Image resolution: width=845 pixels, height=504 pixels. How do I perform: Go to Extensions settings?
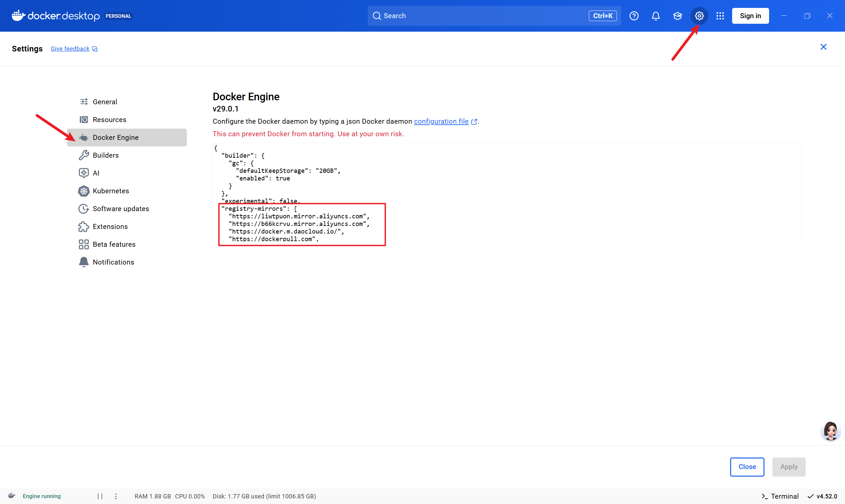[127, 227]
